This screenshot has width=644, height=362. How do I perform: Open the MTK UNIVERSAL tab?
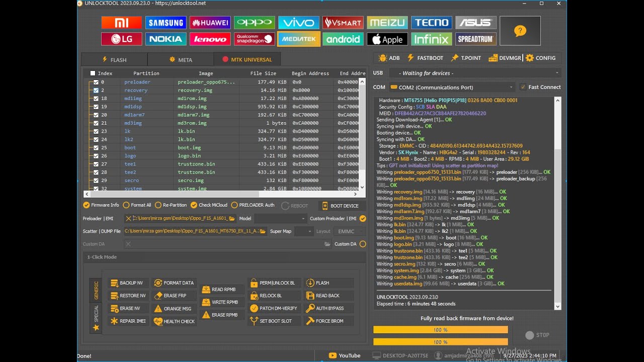point(247,60)
